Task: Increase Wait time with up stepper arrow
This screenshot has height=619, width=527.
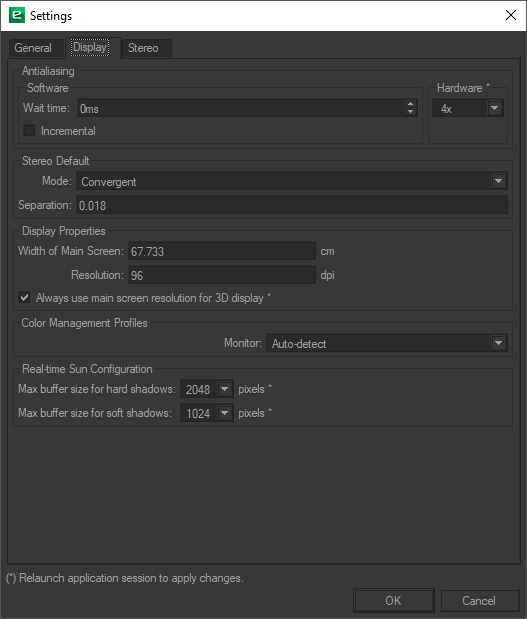Action: click(x=411, y=104)
